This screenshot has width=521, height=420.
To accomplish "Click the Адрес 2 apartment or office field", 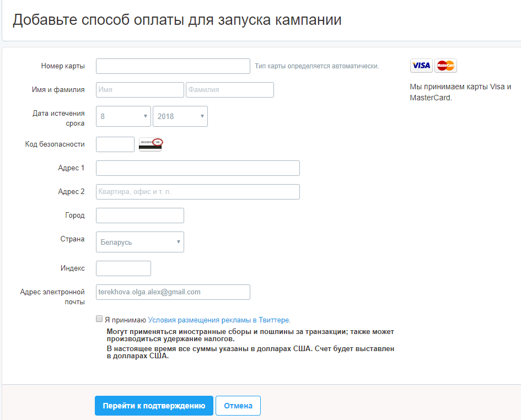I will [x=198, y=192].
